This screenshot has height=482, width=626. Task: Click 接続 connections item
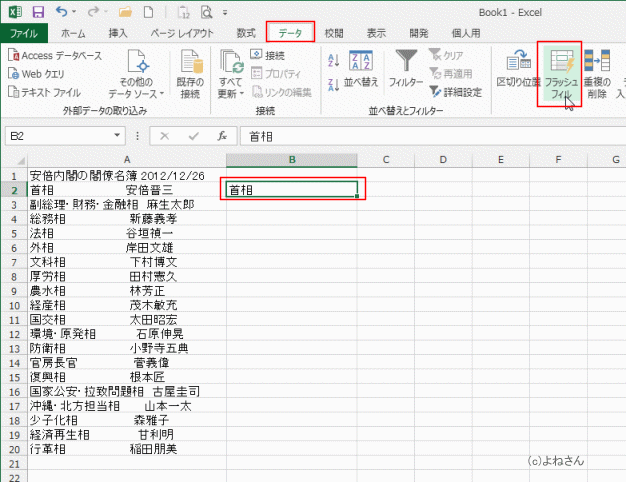(267, 55)
